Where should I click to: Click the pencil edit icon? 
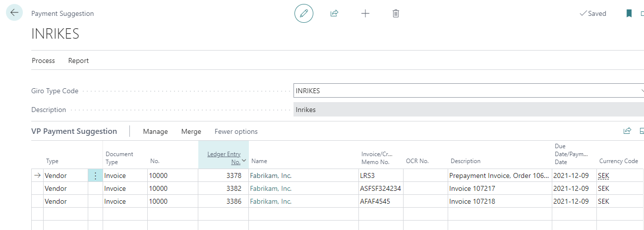[x=304, y=13]
